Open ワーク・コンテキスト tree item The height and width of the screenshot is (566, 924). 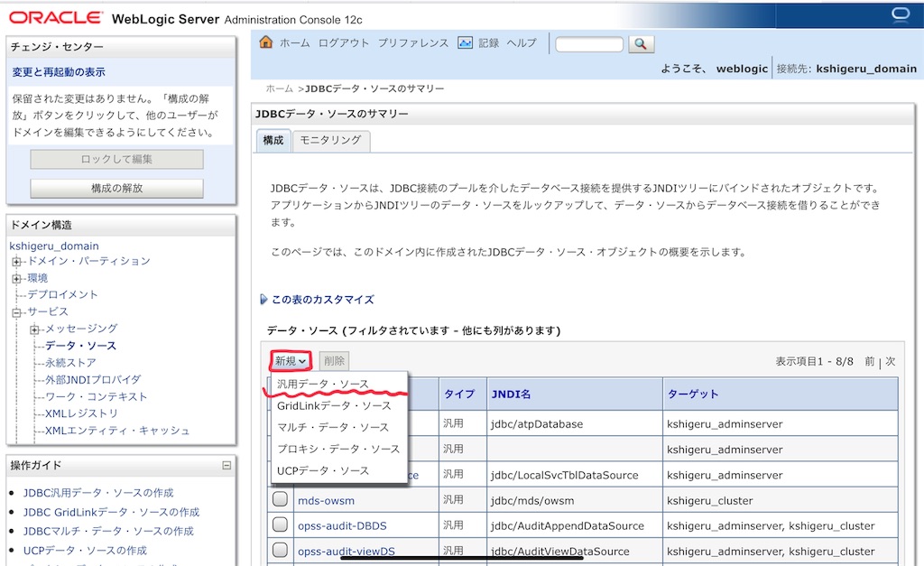pyautogui.click(x=96, y=397)
